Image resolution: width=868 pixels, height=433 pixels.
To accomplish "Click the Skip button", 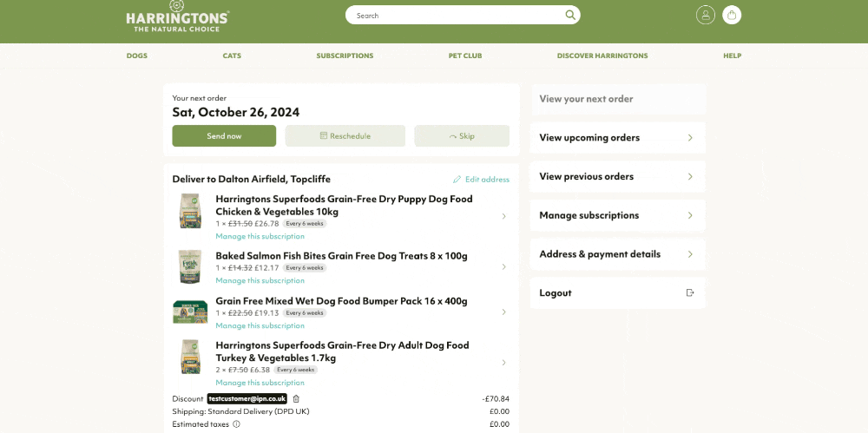I will coord(462,135).
